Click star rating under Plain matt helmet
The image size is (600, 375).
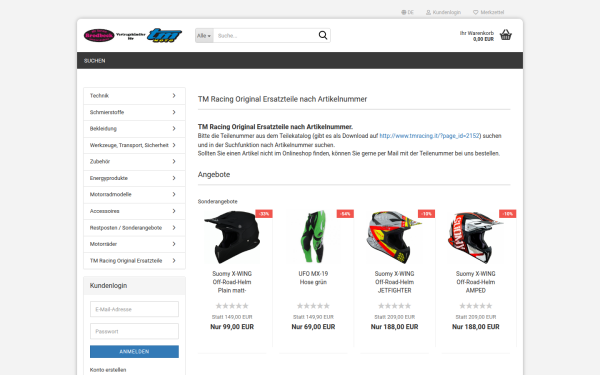(232, 306)
